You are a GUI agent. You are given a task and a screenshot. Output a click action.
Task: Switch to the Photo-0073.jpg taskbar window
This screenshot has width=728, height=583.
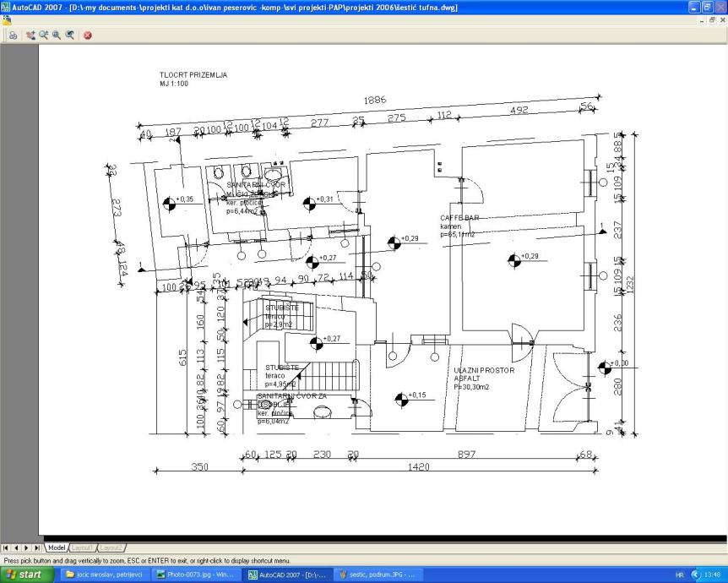(196, 575)
